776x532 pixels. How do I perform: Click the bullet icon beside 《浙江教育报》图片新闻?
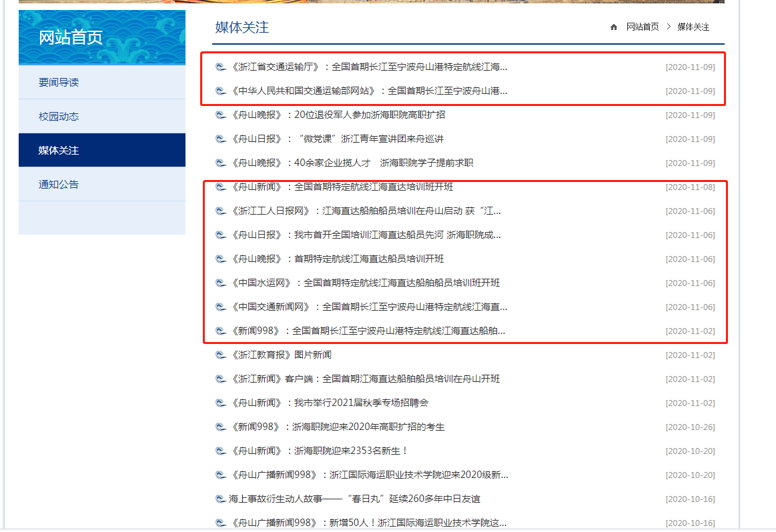pyautogui.click(x=220, y=355)
